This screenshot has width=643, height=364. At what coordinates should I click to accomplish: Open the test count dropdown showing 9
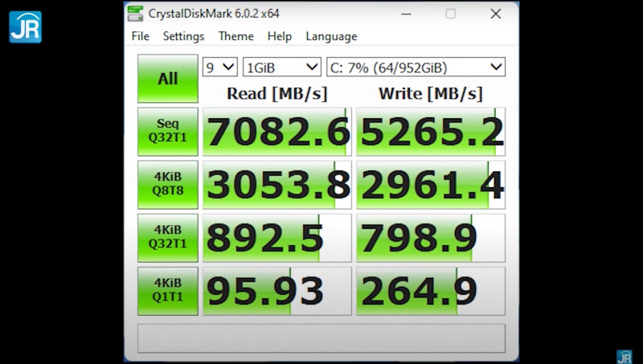coord(220,67)
